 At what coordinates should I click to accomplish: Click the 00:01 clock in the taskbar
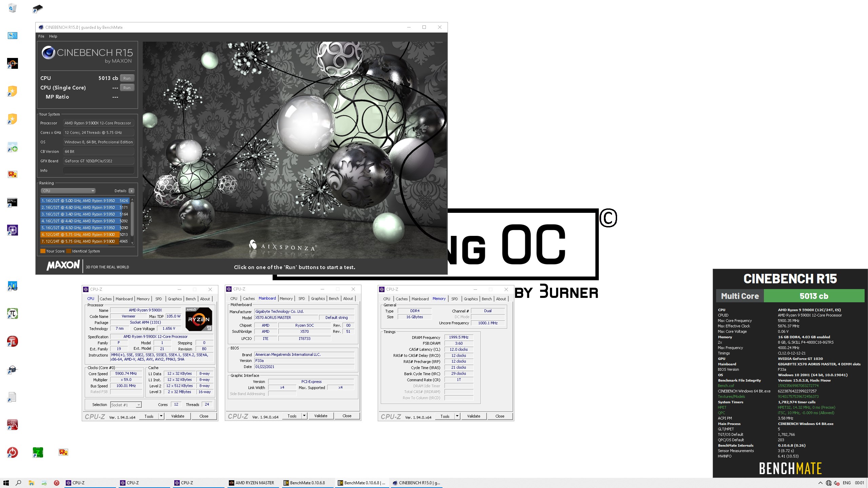pos(860,483)
